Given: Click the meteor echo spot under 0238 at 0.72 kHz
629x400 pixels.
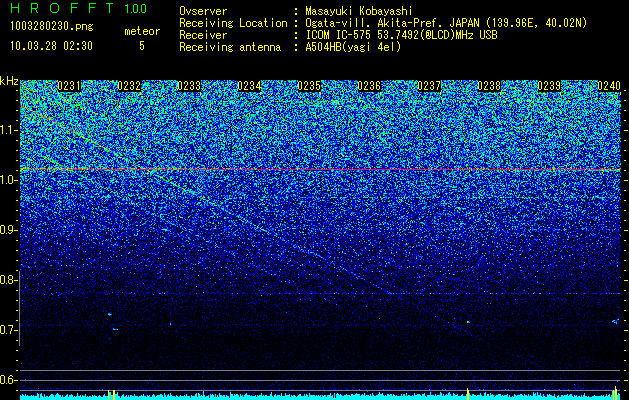Looking at the screenshot, I should point(468,322).
